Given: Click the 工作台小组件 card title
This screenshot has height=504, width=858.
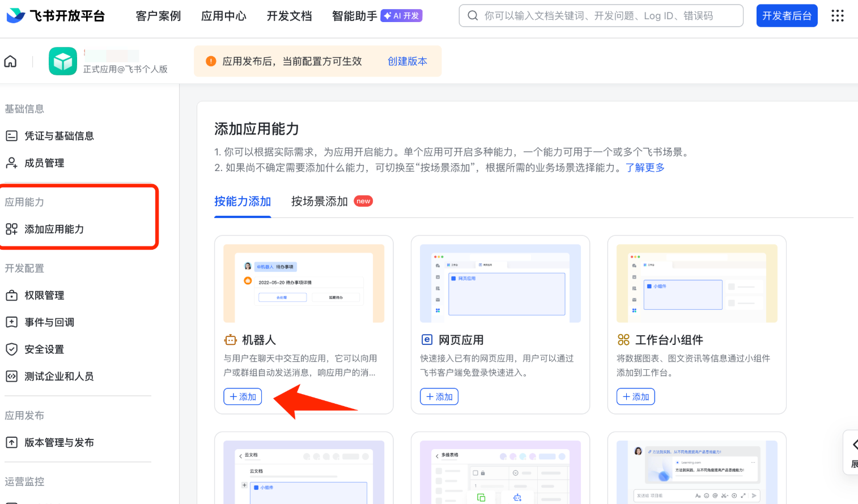Looking at the screenshot, I should coord(669,340).
